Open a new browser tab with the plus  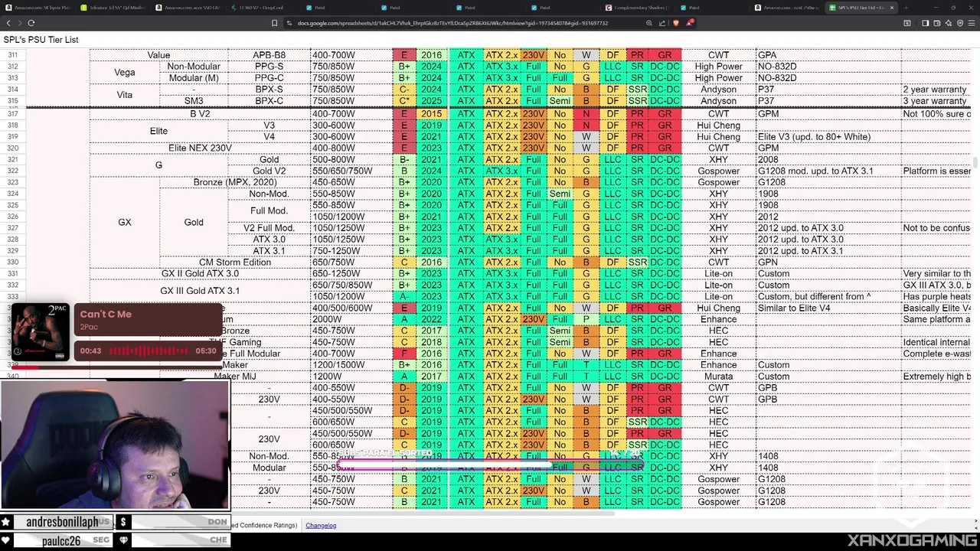906,8
